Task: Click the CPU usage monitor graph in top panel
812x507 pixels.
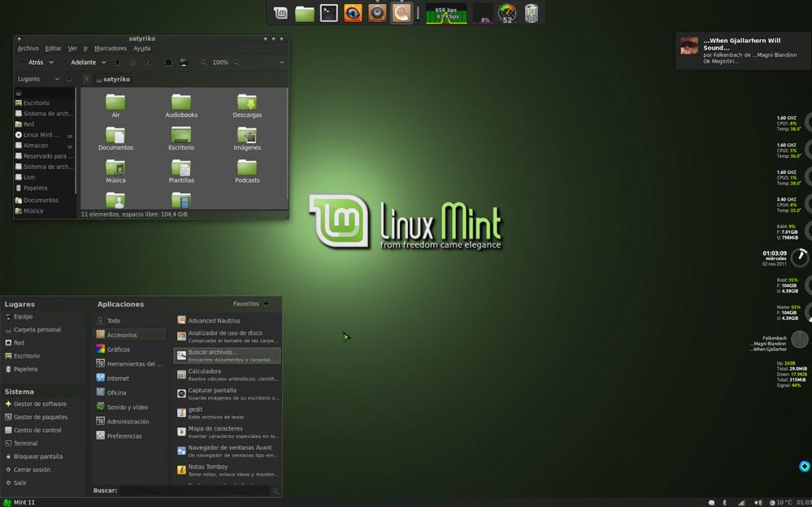Action: [483, 13]
